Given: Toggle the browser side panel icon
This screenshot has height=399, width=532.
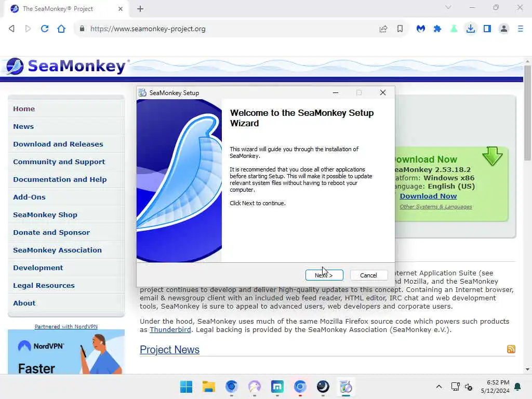Looking at the screenshot, I should 487,29.
